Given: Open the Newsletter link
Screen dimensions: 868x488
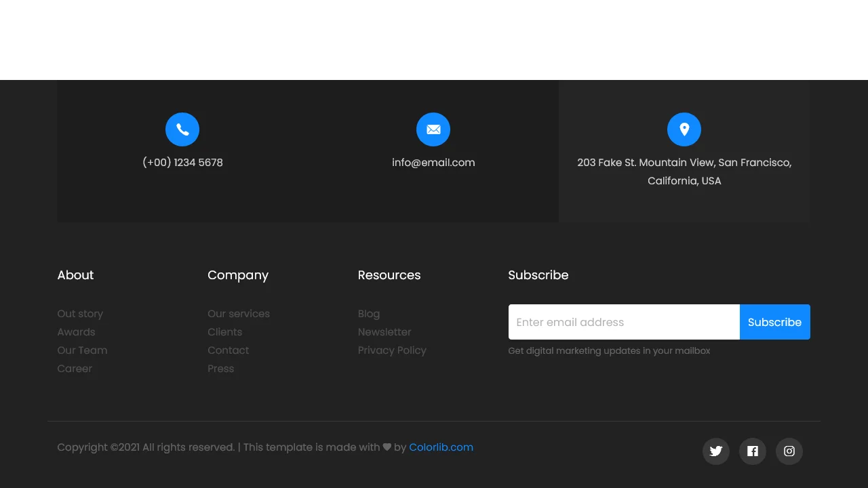Looking at the screenshot, I should (x=384, y=332).
